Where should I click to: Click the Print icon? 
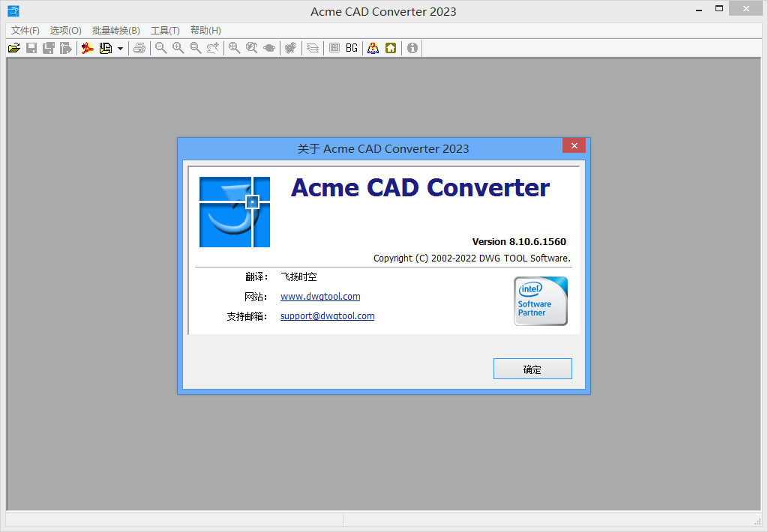[139, 48]
